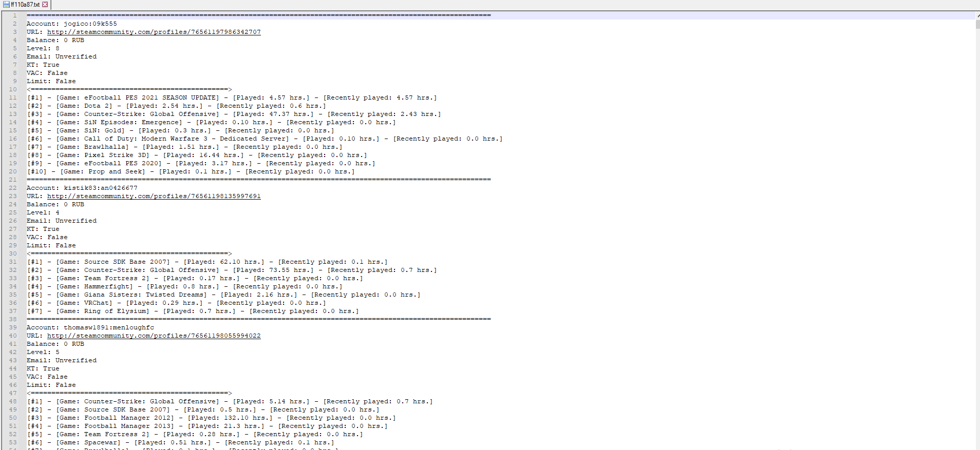Click the arrow separator on line 10
This screenshot has width=980, height=450.
click(x=129, y=89)
